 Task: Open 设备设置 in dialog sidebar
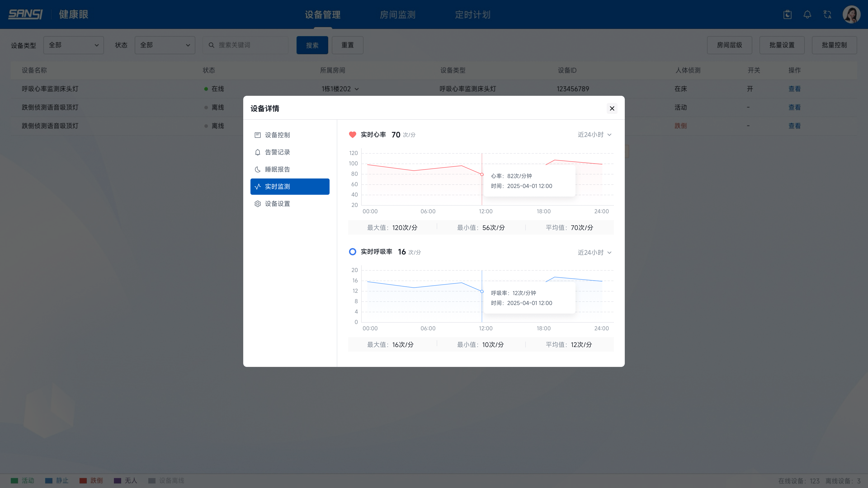click(290, 204)
